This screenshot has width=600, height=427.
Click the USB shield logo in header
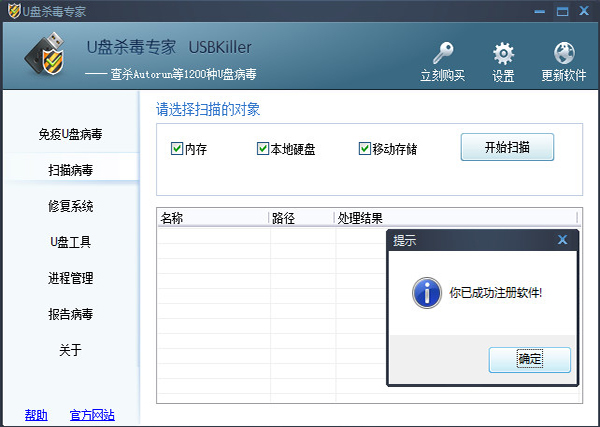(x=45, y=54)
